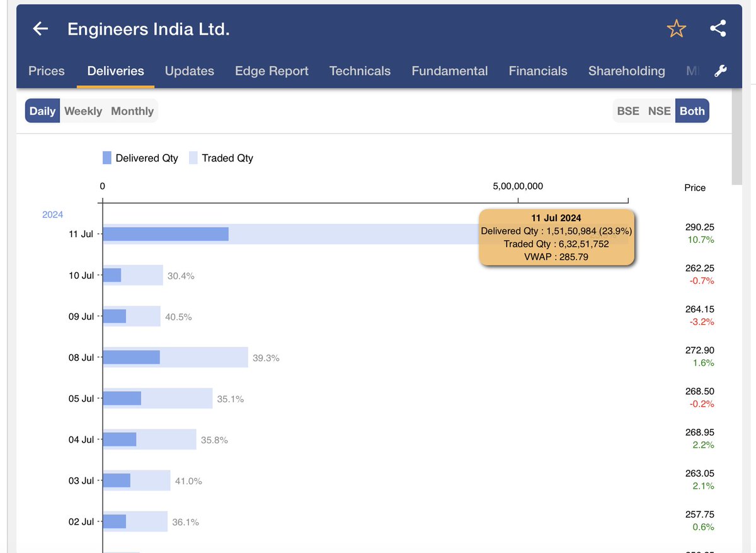Screen dimensions: 756x553
Task: Click the 290.25 price value
Action: point(700,227)
